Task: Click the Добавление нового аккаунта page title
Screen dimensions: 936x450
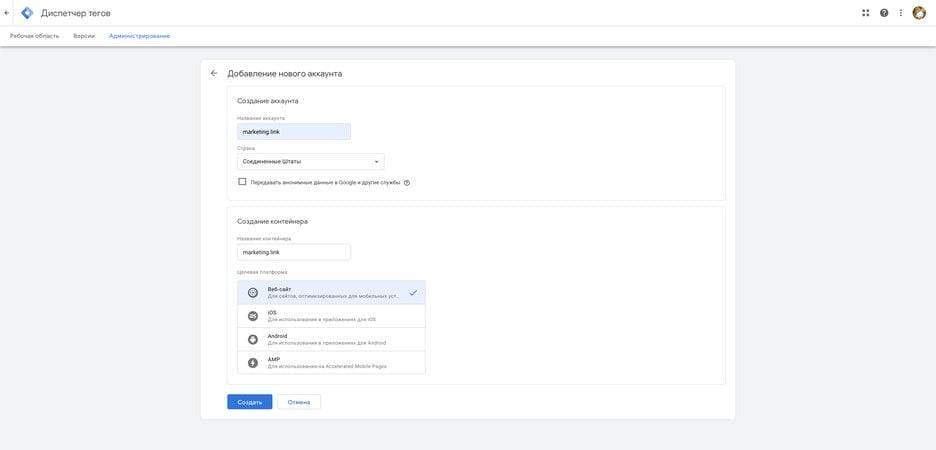Action: 285,74
